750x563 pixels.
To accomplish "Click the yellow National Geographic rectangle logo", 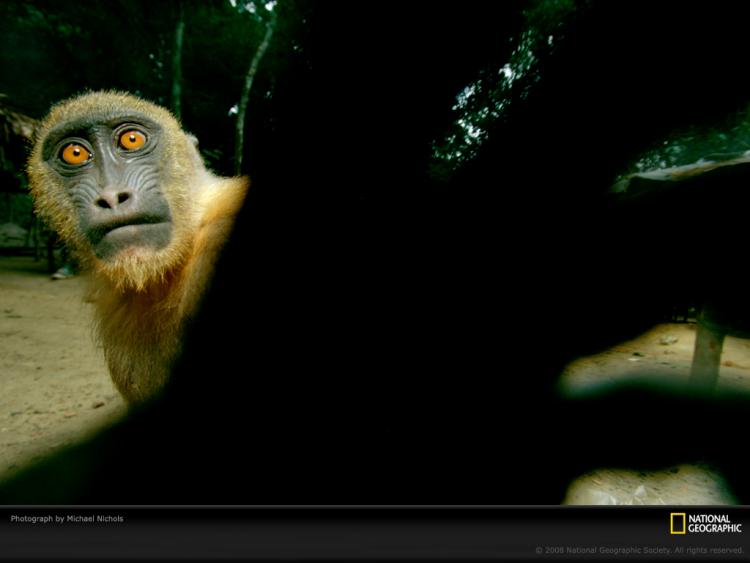I will pos(677,523).
